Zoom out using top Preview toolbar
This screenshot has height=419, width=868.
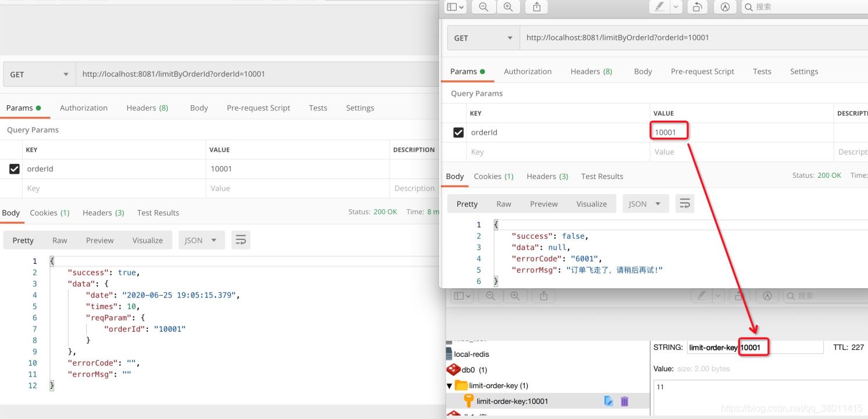483,7
